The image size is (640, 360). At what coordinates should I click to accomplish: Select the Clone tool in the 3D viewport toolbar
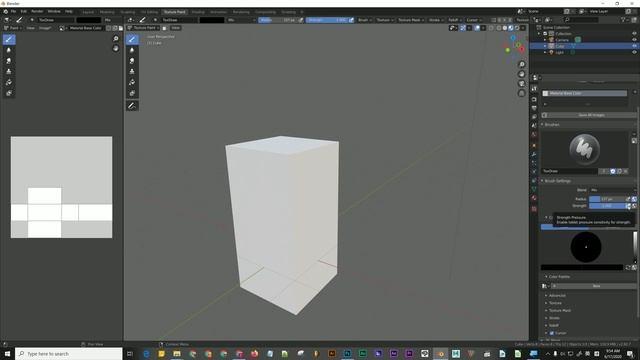132,71
